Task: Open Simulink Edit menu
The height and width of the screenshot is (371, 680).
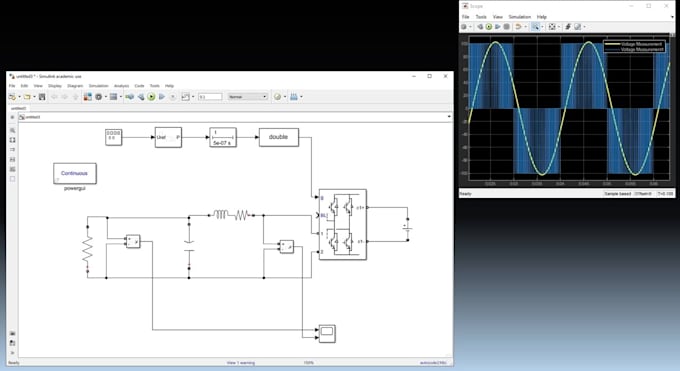Action: point(24,86)
